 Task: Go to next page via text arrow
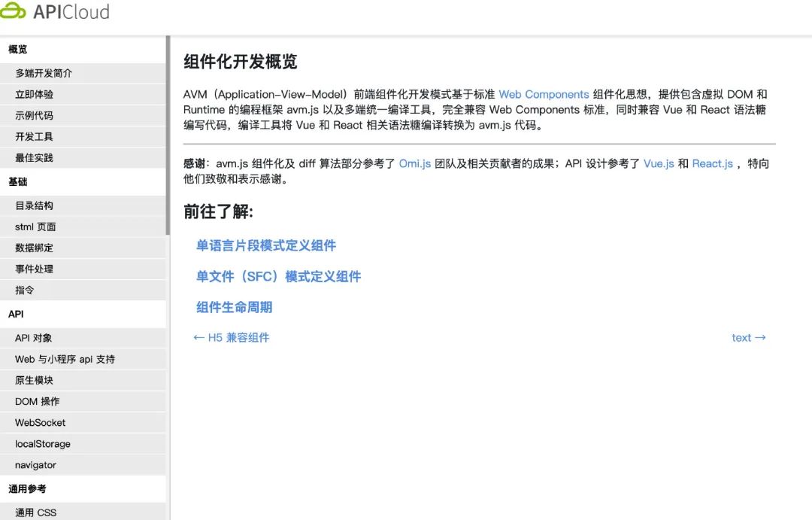(x=749, y=337)
